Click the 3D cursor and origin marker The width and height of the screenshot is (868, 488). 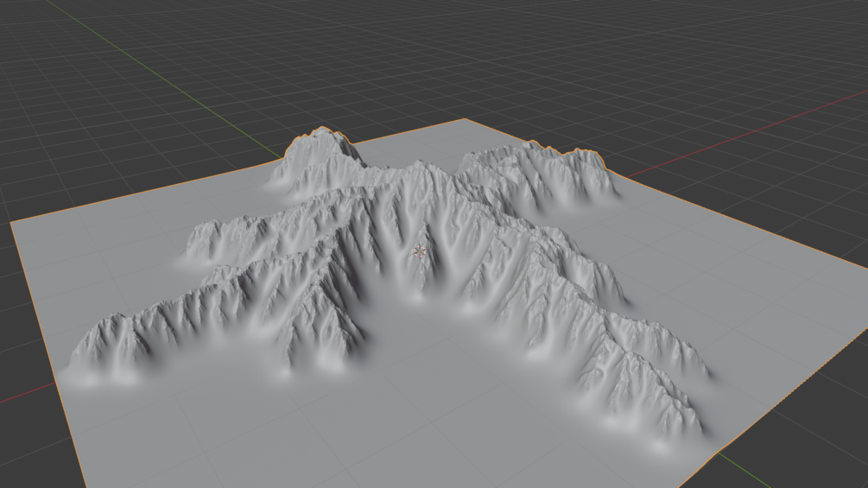pyautogui.click(x=420, y=251)
